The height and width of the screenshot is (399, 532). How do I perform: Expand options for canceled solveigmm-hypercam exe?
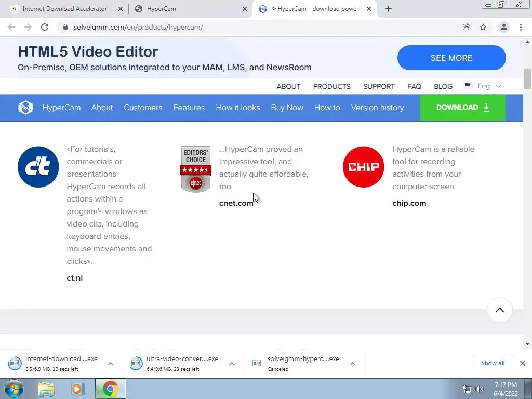click(x=353, y=363)
